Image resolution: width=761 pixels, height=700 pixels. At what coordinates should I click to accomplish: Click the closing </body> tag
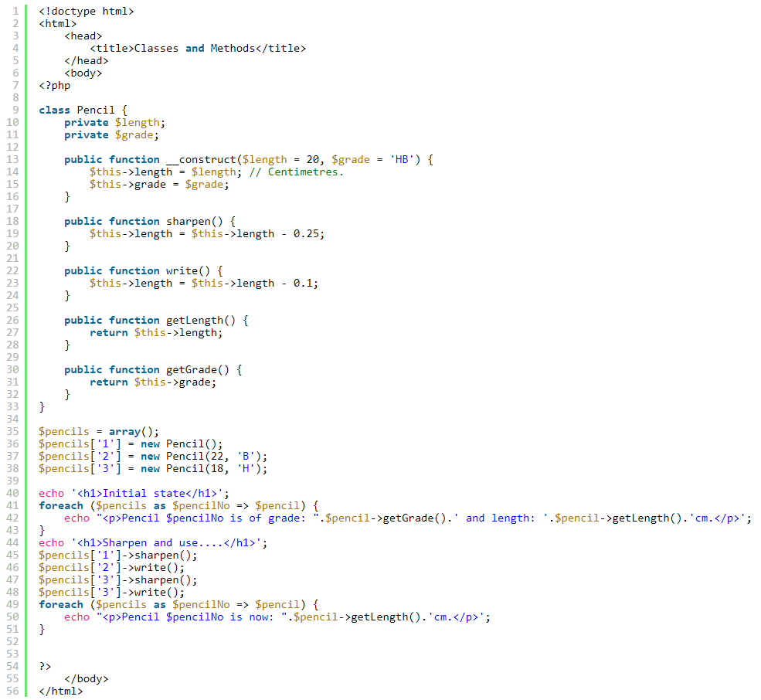(87, 678)
